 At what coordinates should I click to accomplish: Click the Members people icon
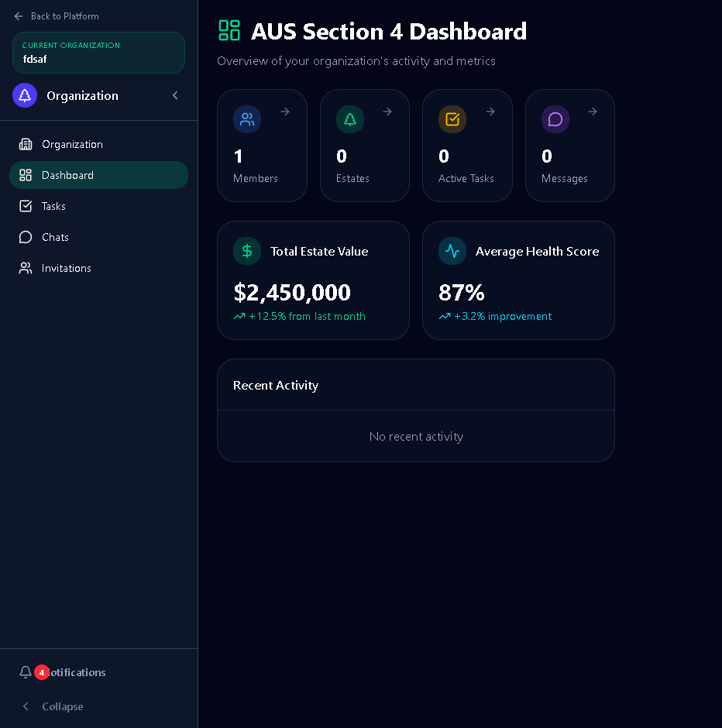[247, 119]
